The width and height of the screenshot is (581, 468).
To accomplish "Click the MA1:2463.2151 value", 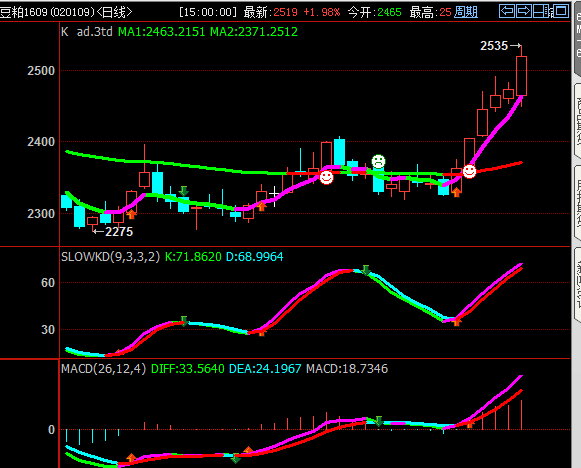I will 162,31.
